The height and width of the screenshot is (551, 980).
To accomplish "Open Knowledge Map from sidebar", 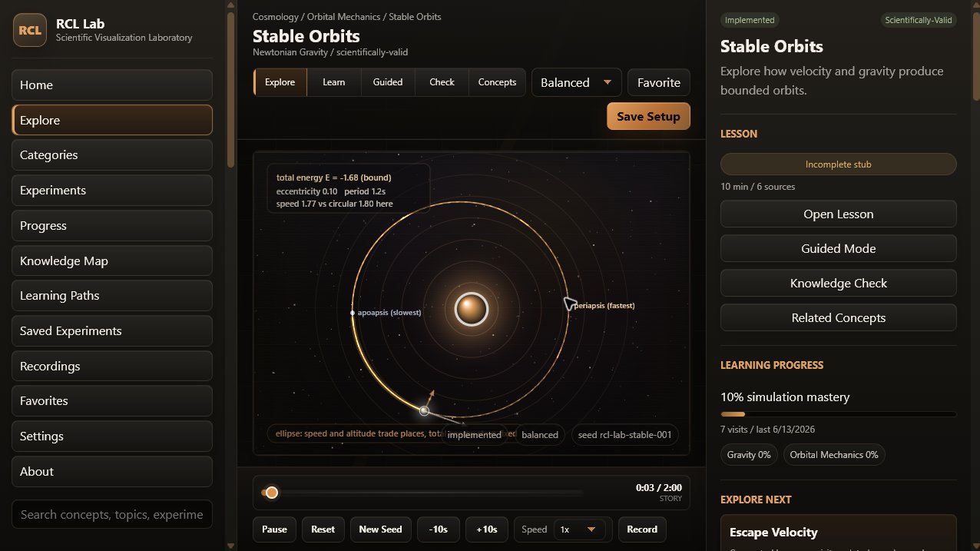I will (112, 261).
